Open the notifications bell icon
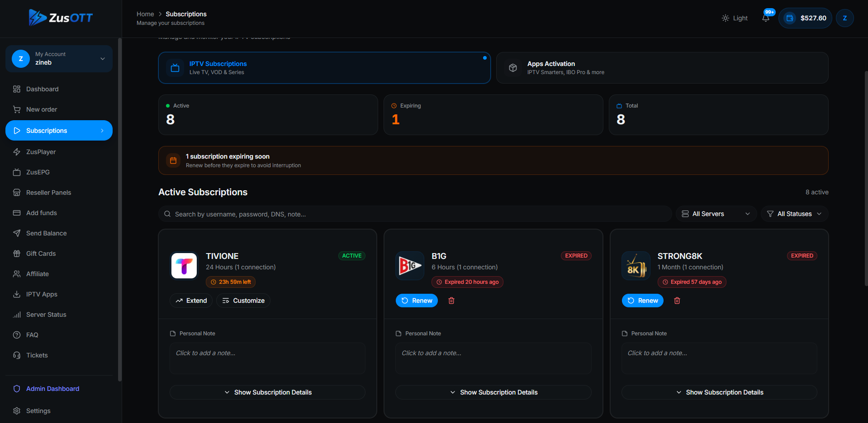868x423 pixels. pyautogui.click(x=765, y=18)
